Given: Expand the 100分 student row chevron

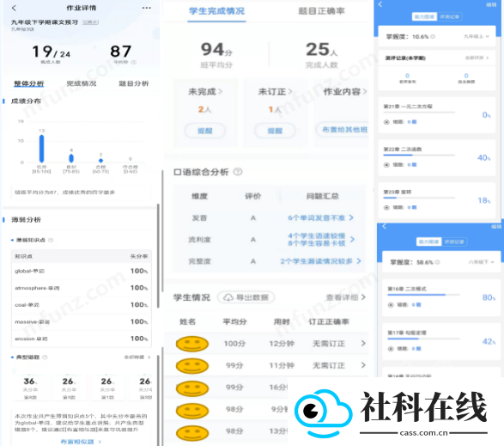Looking at the screenshot, I should click(x=363, y=344).
